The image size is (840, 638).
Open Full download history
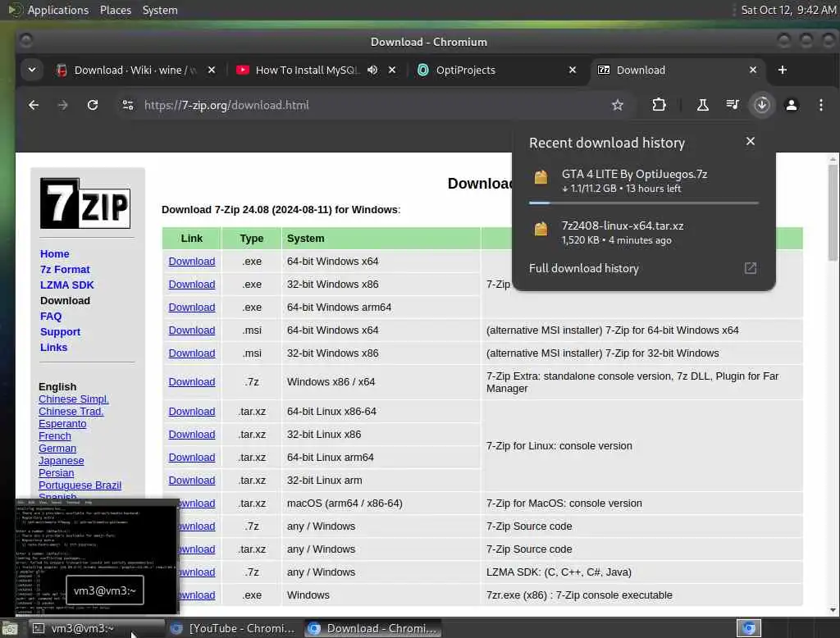click(584, 268)
